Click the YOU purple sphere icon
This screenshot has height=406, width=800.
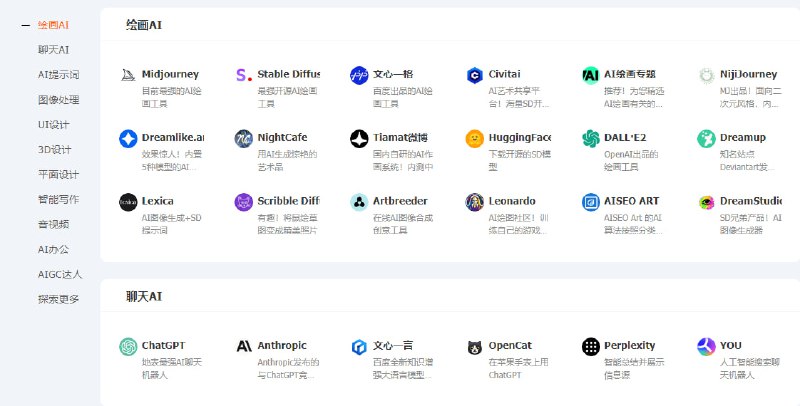coord(707,347)
